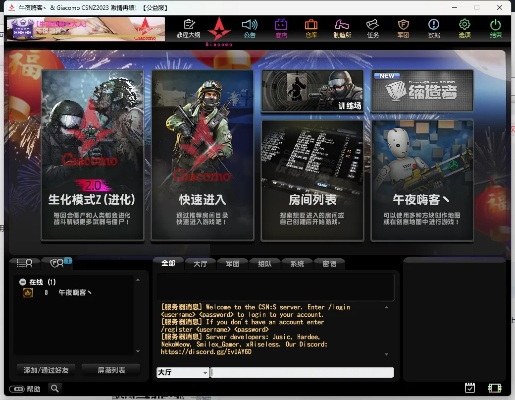Click the red Giacomo star logo in top bar
The width and height of the screenshot is (515, 400).
(x=219, y=31)
